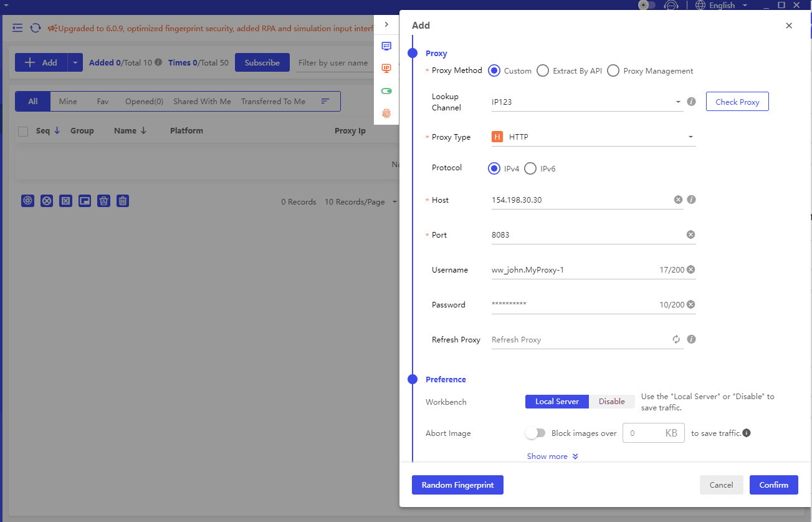This screenshot has height=522, width=812.
Task: Switch to the Mine tab
Action: coord(68,102)
